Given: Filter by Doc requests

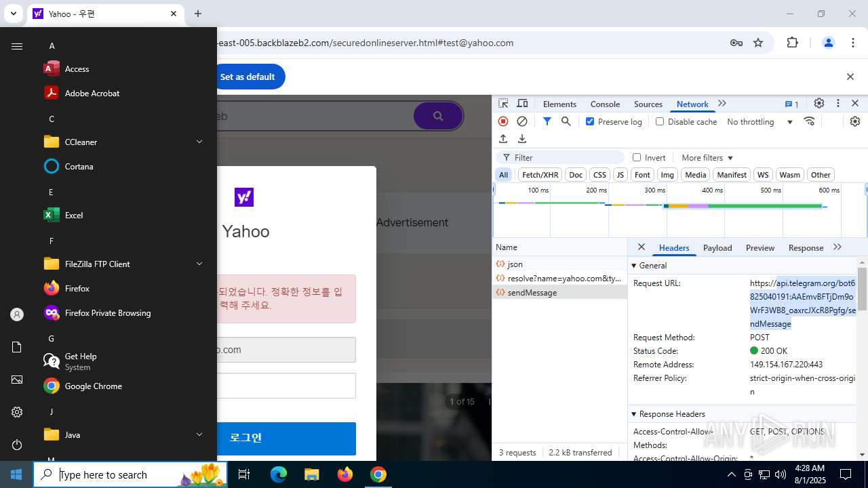Looking at the screenshot, I should (576, 175).
